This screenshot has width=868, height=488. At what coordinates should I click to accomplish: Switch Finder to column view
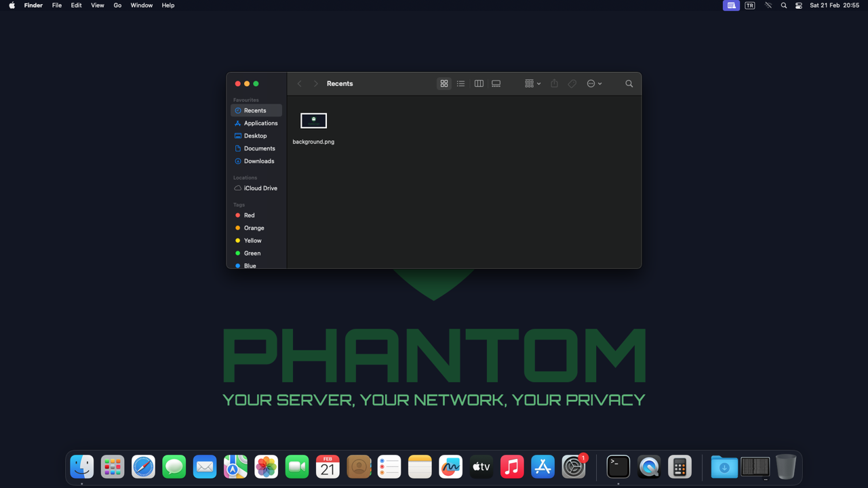pos(479,84)
